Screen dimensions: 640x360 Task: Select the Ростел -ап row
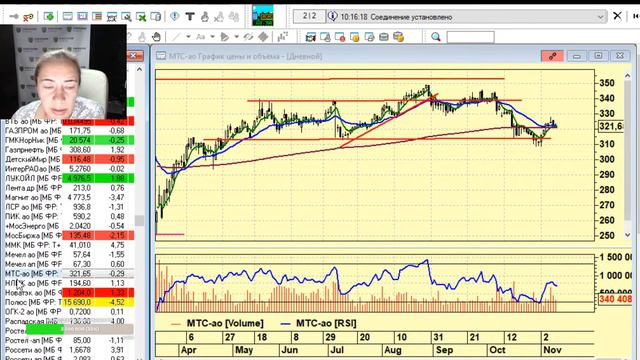tap(69, 340)
